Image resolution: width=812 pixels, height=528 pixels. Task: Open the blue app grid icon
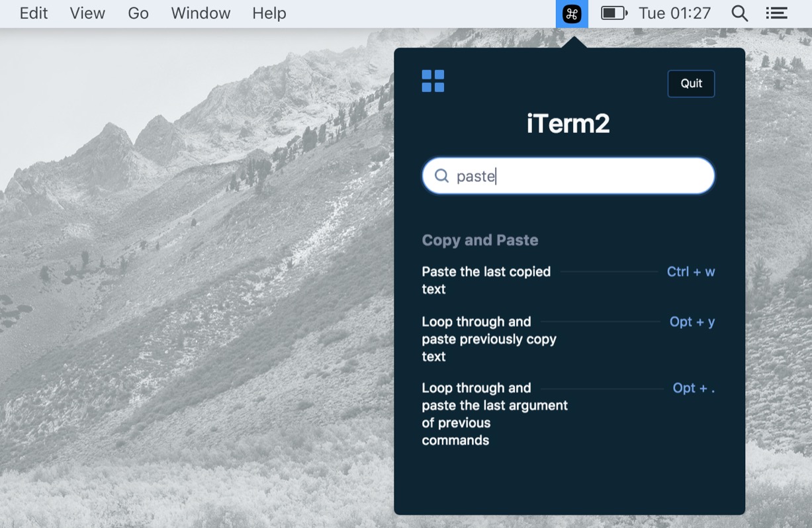(433, 81)
